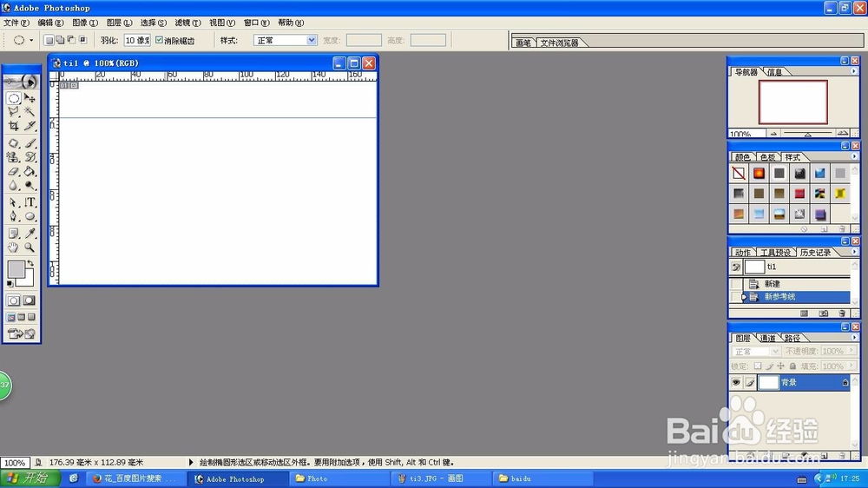
Task: Select the Elliptical Marquee tool in toolbox
Action: click(14, 99)
